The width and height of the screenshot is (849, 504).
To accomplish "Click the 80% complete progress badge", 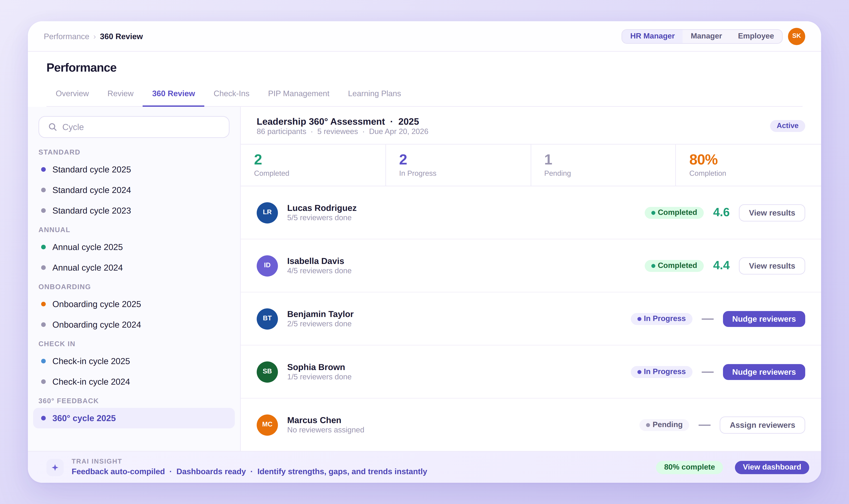I will tap(689, 467).
